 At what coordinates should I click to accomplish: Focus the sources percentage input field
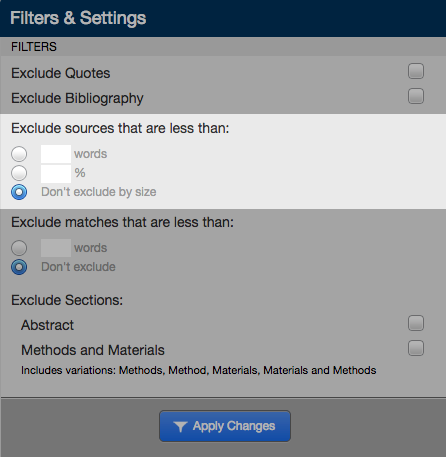[56, 173]
